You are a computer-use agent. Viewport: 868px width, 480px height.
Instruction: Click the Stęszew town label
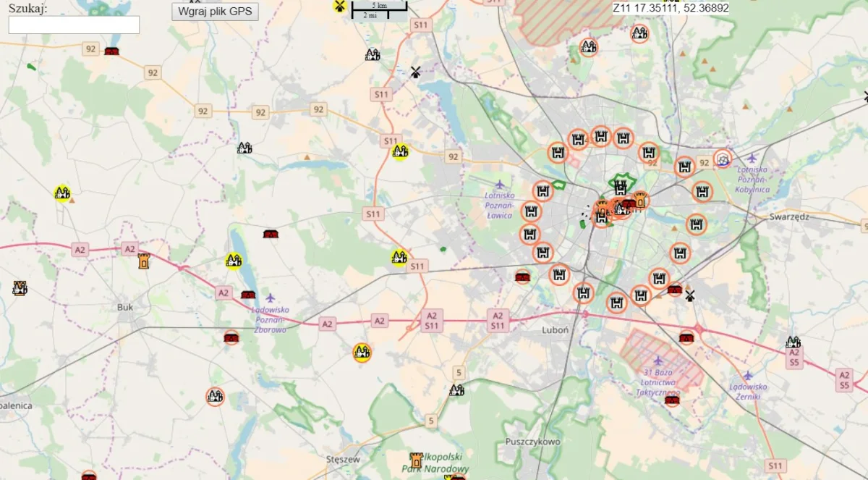coord(344,459)
